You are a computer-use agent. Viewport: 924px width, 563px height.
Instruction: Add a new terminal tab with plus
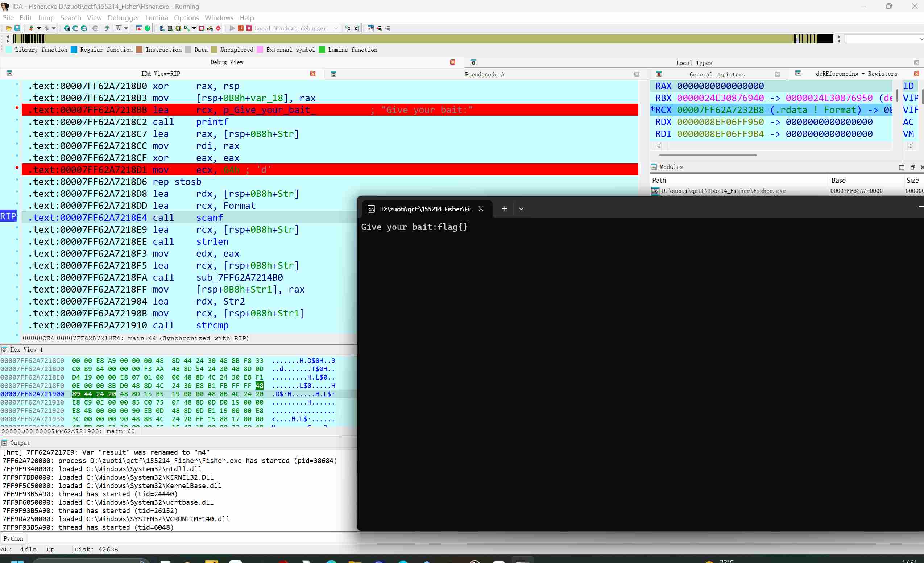click(505, 209)
